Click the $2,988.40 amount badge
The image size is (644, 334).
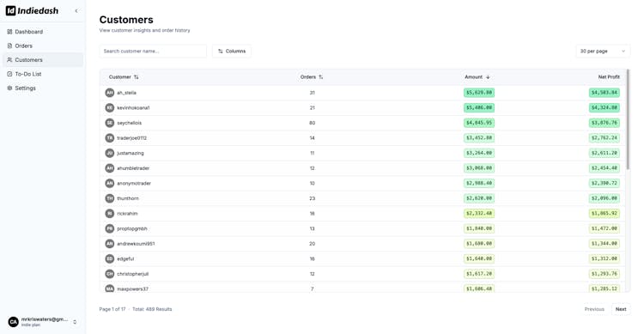[479, 183]
